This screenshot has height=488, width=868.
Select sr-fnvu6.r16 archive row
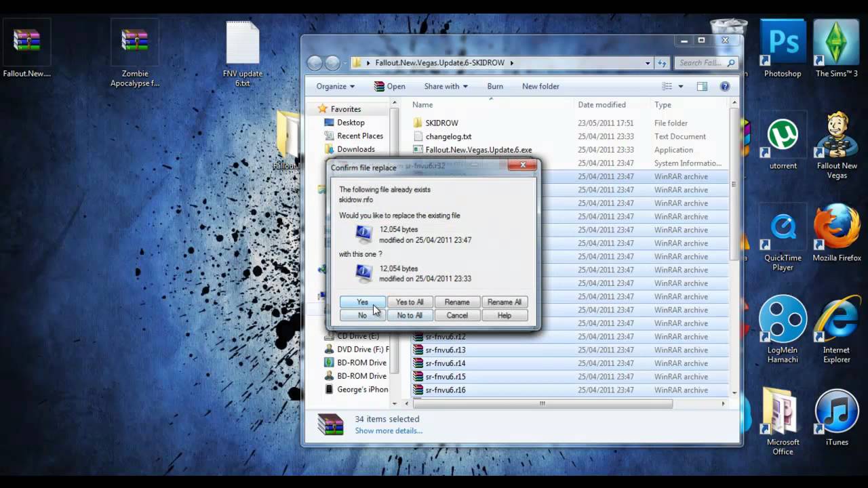point(570,390)
